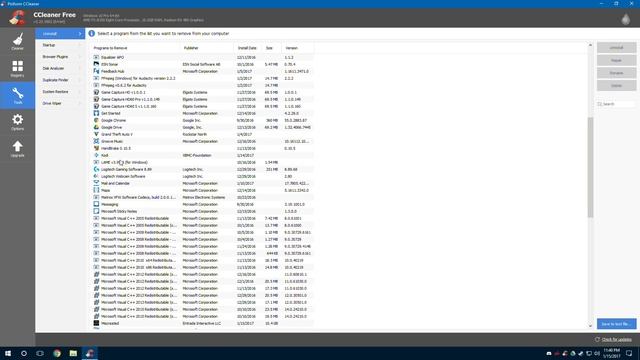Click the Feedback Hub program icon
Image resolution: width=640 pixels, height=360 pixels.
click(x=96, y=71)
